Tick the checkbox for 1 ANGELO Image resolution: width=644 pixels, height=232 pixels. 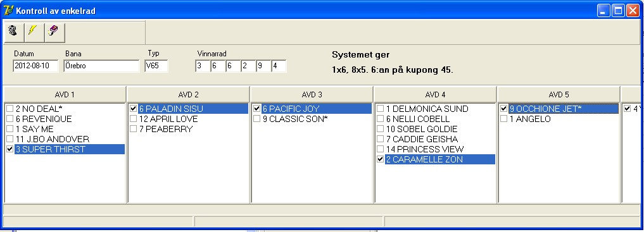(x=503, y=119)
